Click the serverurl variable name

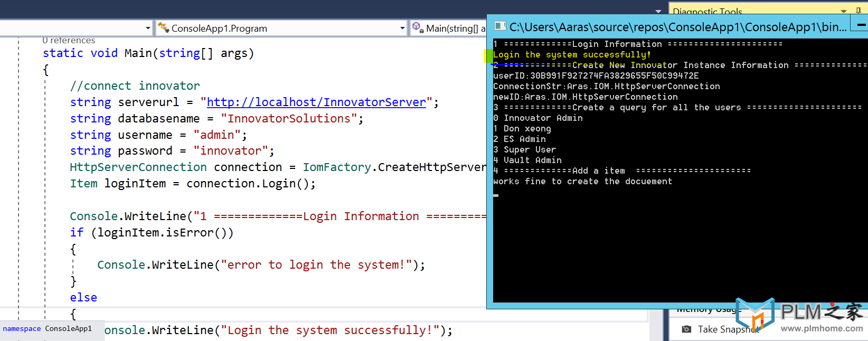pos(148,102)
